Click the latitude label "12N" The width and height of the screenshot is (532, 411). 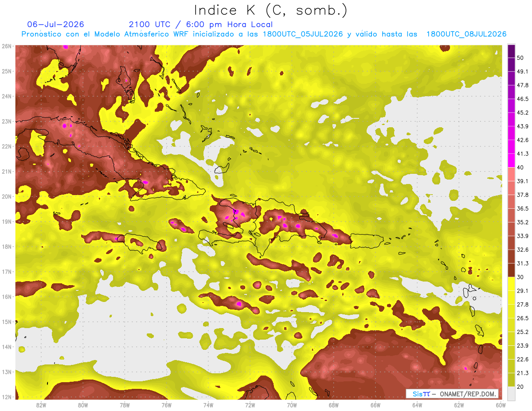[7, 397]
